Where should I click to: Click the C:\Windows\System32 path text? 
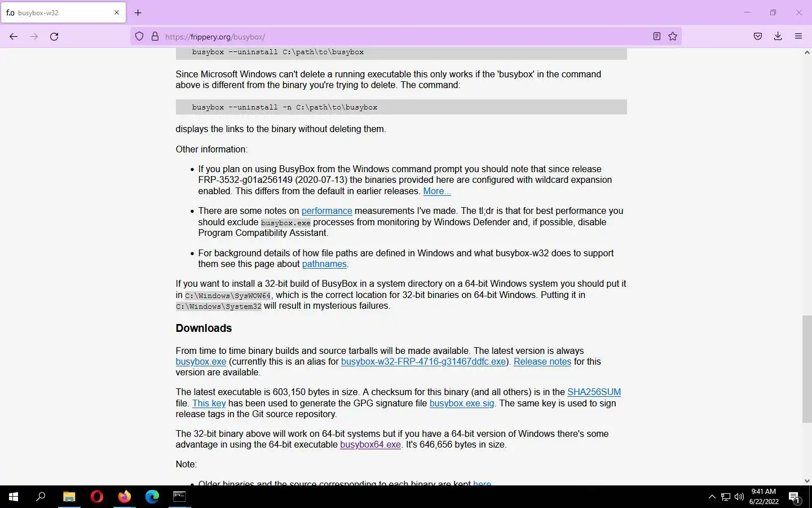coord(219,306)
